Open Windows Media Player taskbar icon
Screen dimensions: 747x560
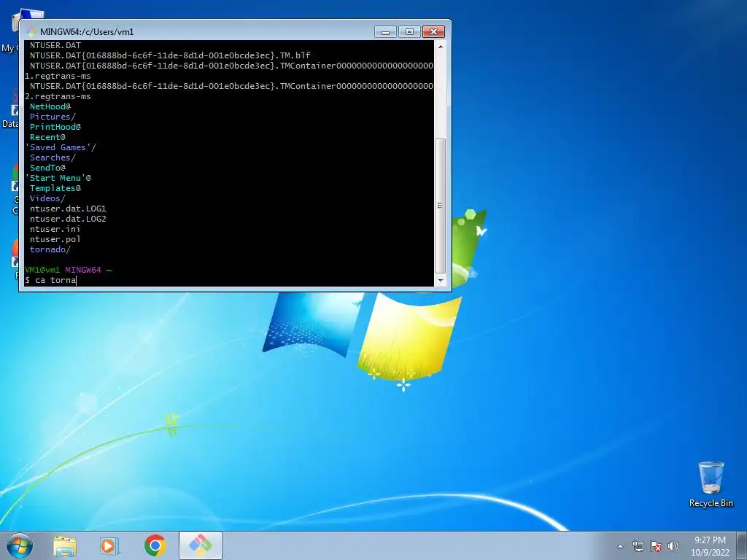(x=109, y=546)
